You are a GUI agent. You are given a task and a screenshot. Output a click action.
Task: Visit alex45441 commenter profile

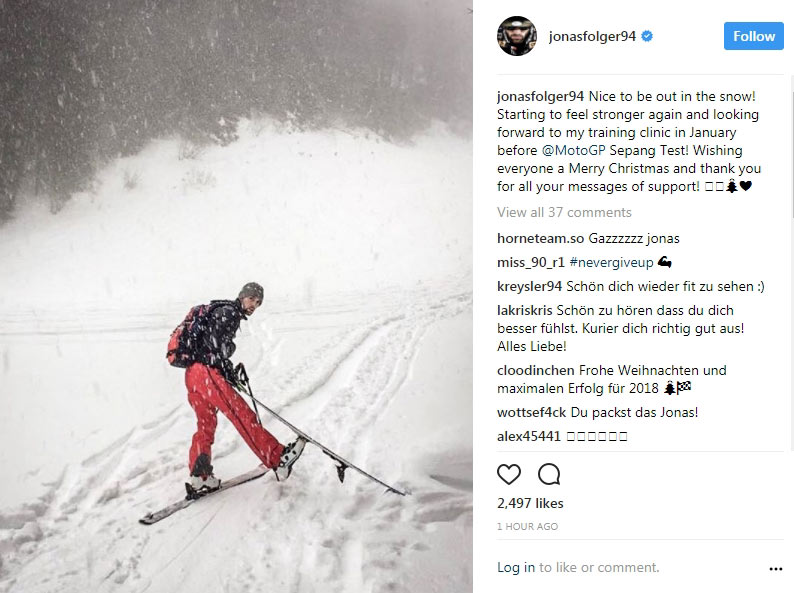(529, 436)
